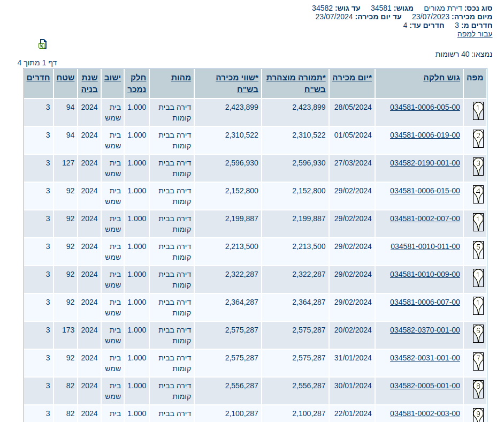Image resolution: width=504 pixels, height=422 pixels.
Task: Open map pin for row 034581-0006-015-00
Action: [478, 194]
